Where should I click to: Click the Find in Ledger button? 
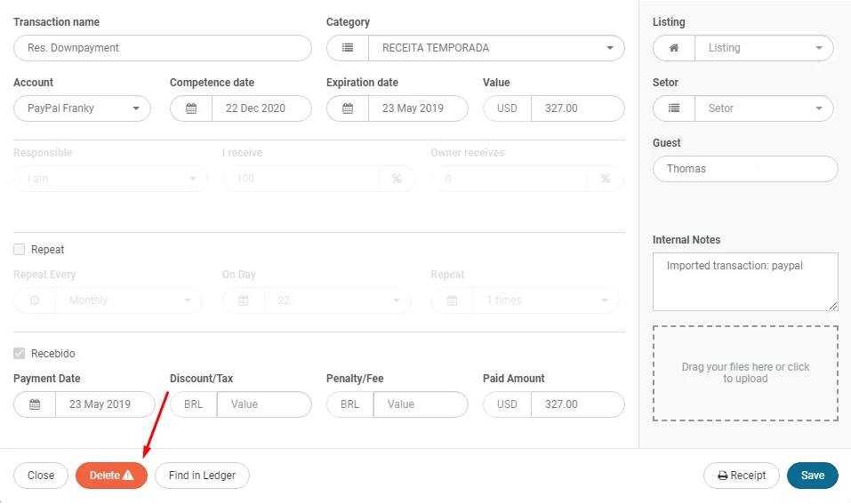(x=202, y=476)
